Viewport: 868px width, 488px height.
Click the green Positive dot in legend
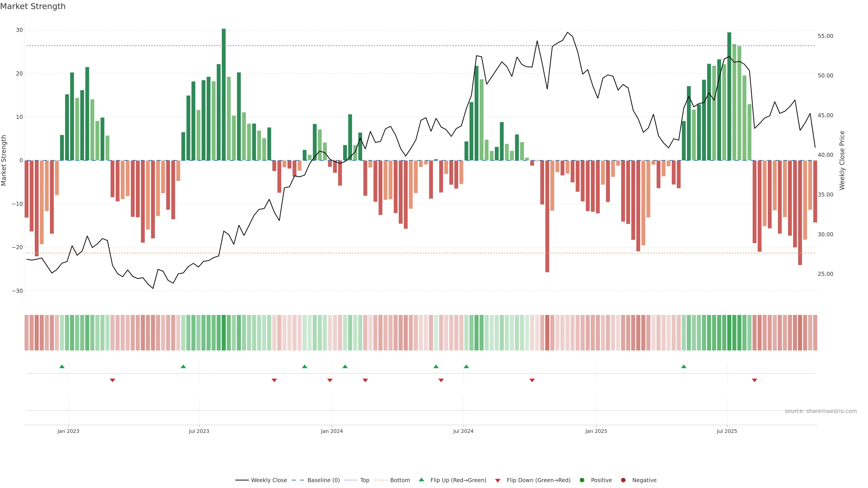point(582,480)
